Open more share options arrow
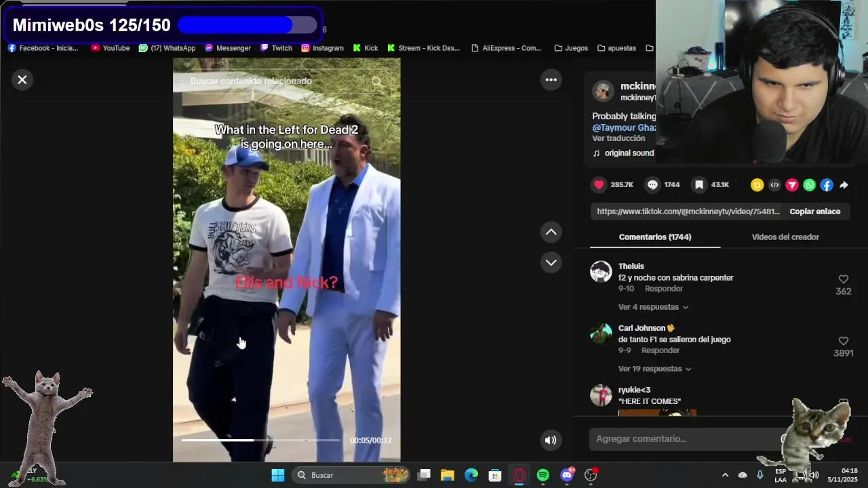 point(844,185)
